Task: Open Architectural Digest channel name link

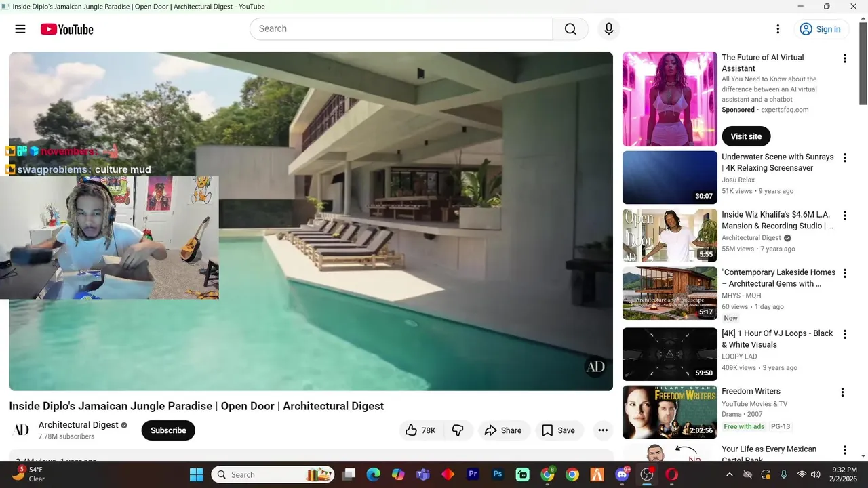Action: point(79,425)
